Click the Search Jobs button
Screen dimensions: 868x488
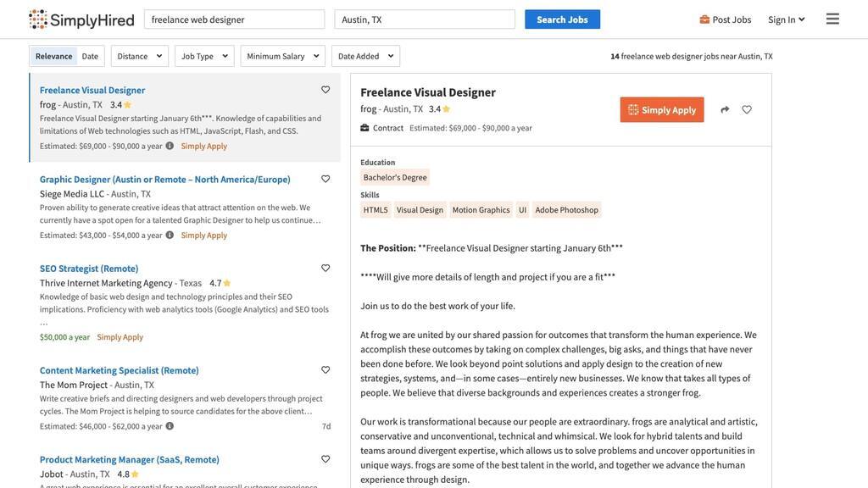pos(563,19)
